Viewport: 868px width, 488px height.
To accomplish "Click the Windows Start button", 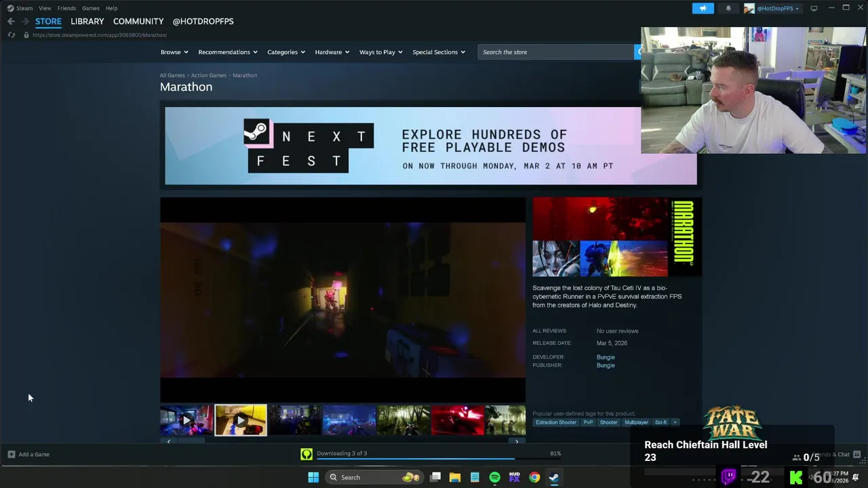I will coord(313,477).
